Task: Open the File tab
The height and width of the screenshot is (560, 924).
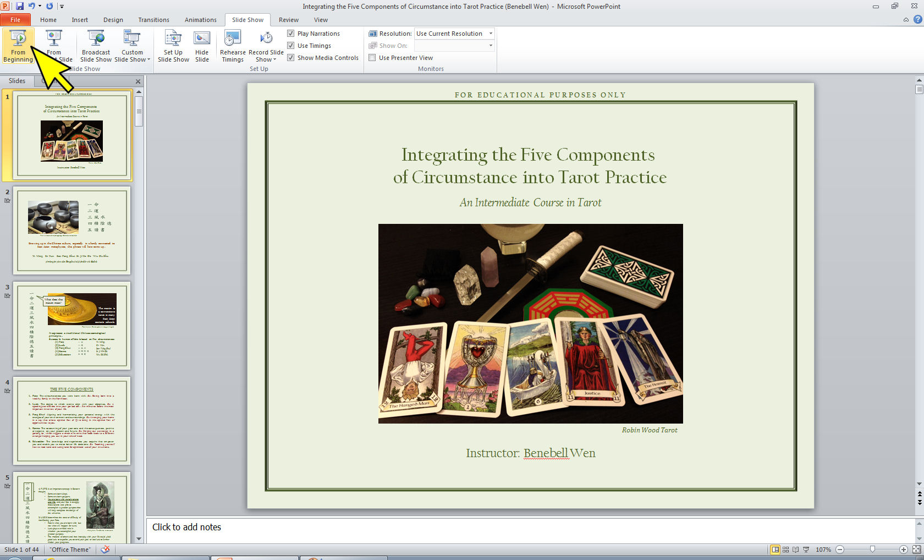Action: pos(15,20)
